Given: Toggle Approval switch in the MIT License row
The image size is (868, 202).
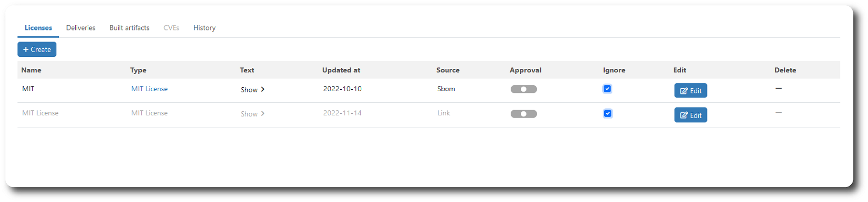Looking at the screenshot, I should point(524,114).
